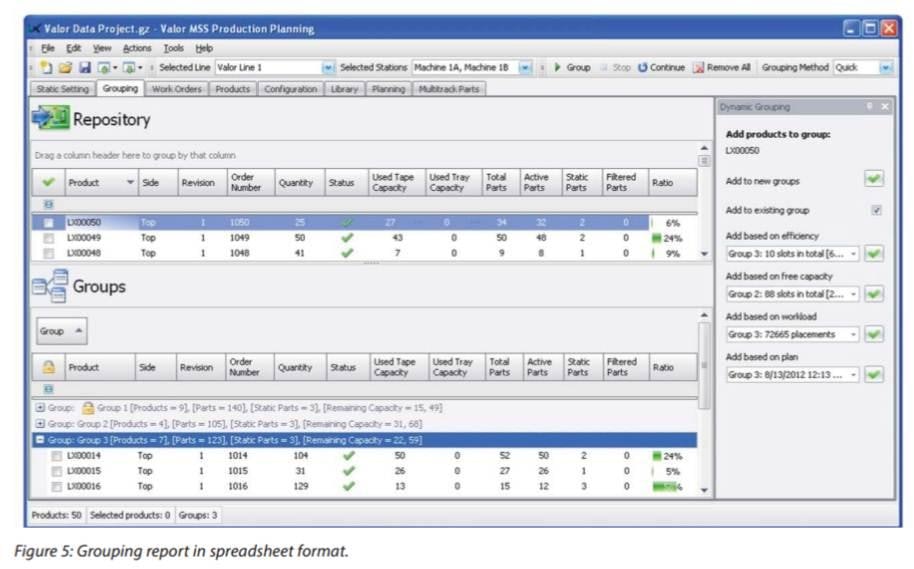Open Add based on plan dropdown
Image resolution: width=914 pixels, height=569 pixels.
point(853,374)
